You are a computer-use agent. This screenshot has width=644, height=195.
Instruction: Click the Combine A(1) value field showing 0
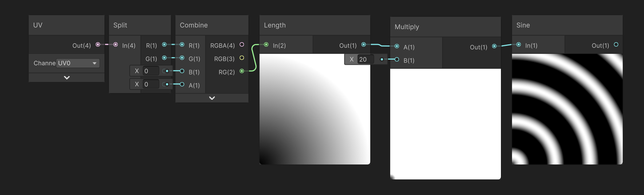pyautogui.click(x=151, y=84)
